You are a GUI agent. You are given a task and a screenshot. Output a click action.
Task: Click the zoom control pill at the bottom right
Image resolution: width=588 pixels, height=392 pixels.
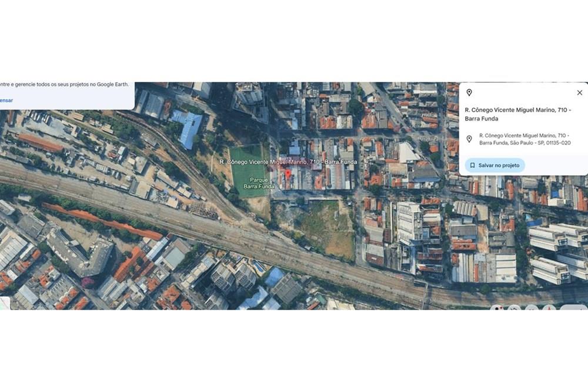[x=574, y=308]
